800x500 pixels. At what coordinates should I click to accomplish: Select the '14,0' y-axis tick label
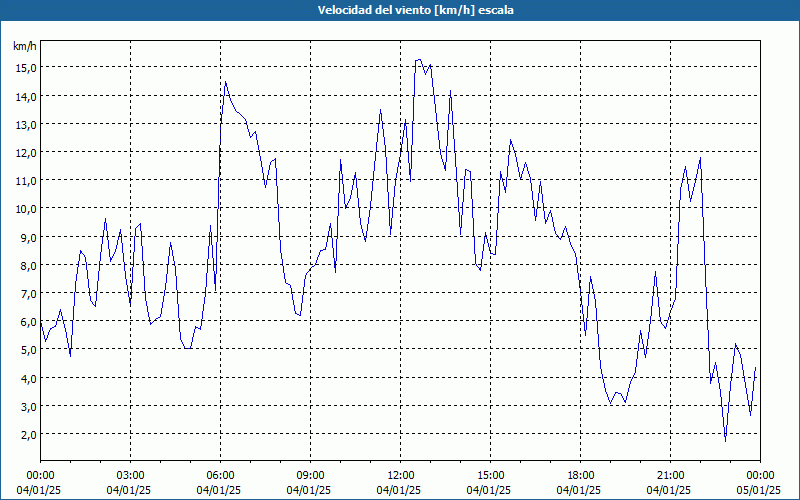[x=25, y=96]
